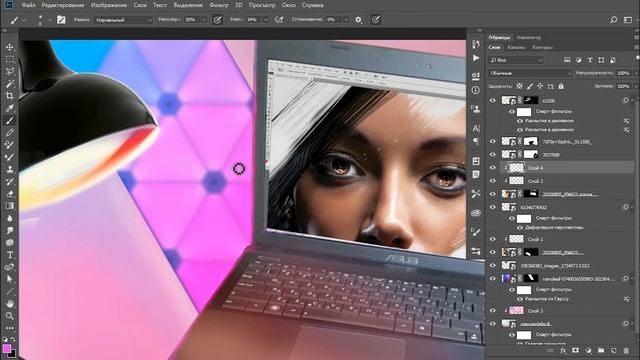
Task: Open layer blend mode dropdown Обычные
Action: coord(530,73)
